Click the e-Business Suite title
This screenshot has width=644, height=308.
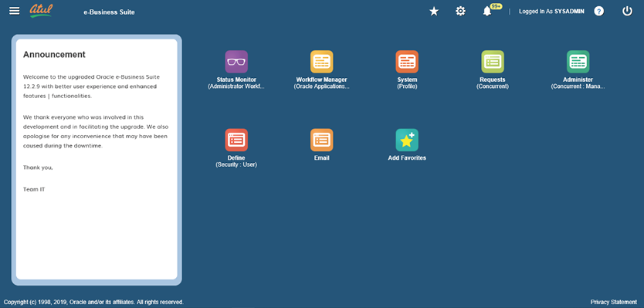[x=109, y=12]
